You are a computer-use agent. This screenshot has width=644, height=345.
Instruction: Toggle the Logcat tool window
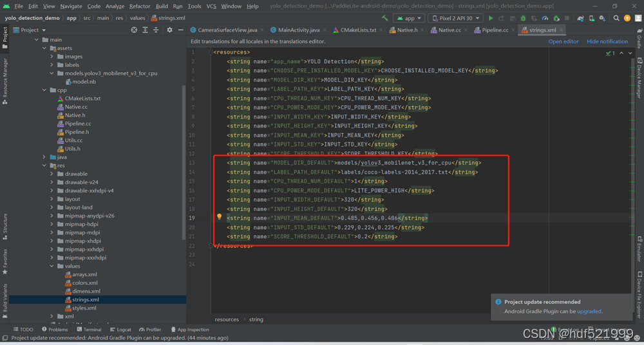(x=121, y=330)
